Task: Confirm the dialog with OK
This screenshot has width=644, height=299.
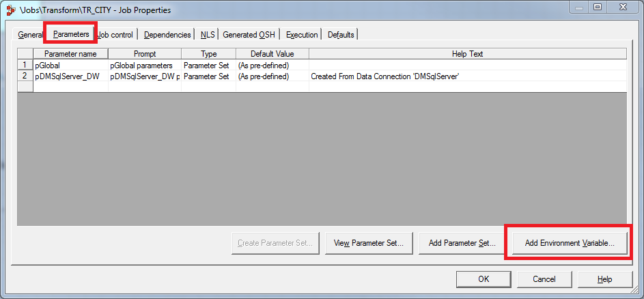Action: point(484,279)
